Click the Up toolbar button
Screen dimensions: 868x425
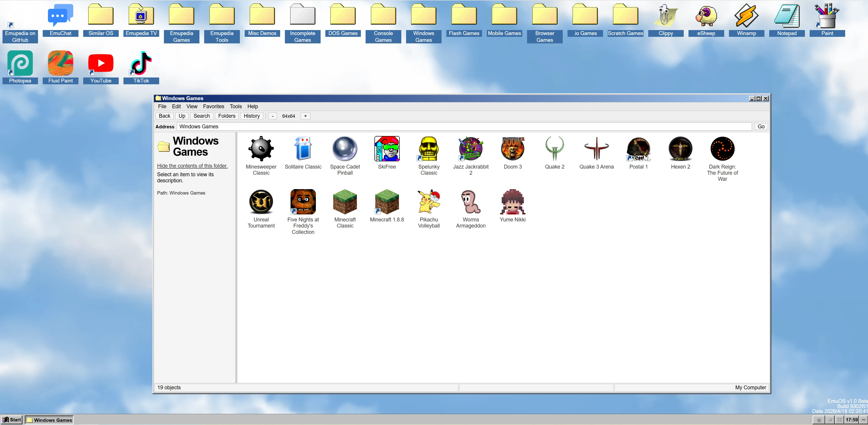182,116
